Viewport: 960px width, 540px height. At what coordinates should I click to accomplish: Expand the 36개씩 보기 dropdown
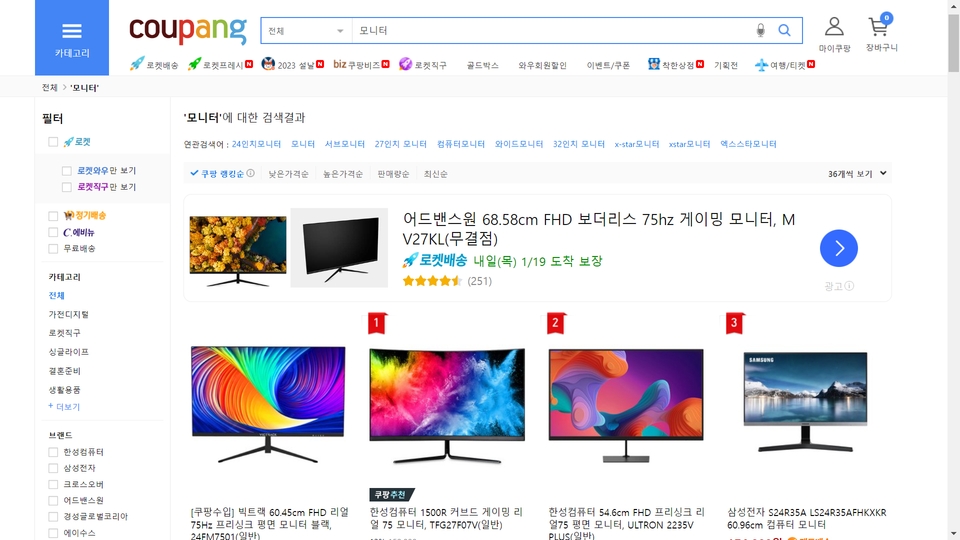coord(857,174)
